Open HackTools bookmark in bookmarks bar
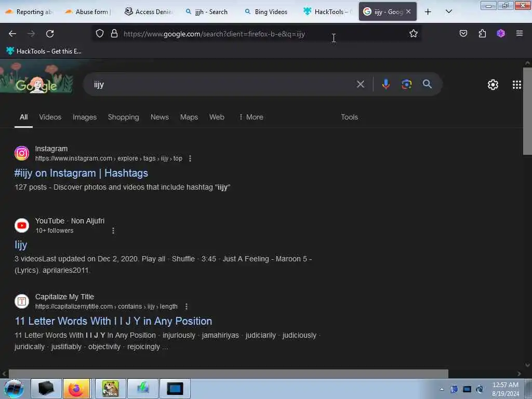 point(44,51)
